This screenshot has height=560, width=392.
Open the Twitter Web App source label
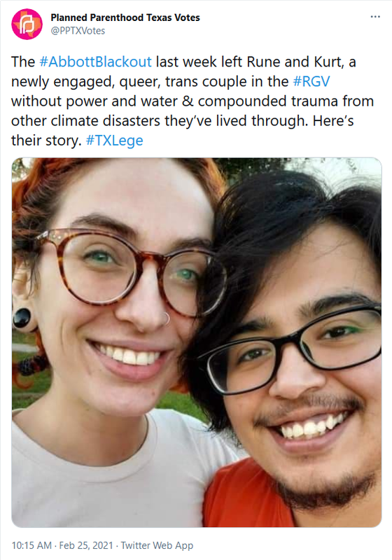(157, 545)
